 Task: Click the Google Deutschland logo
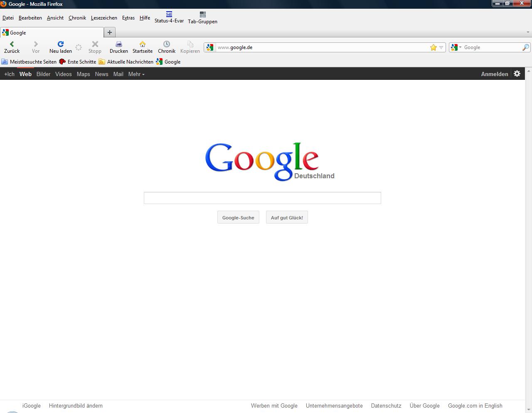point(270,162)
